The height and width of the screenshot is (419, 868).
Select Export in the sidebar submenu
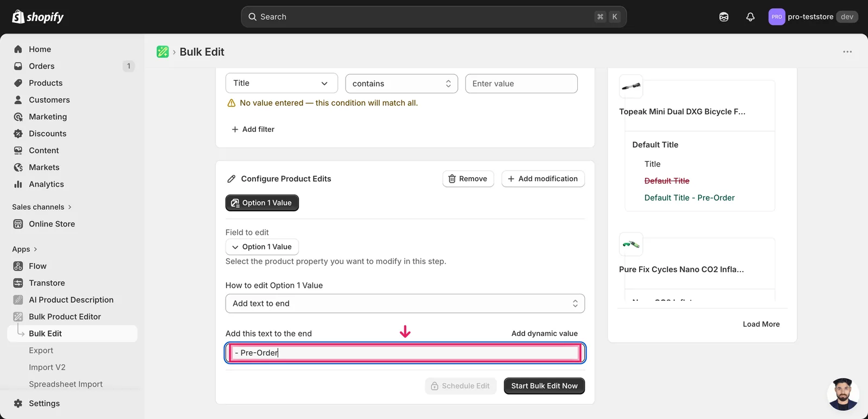[41, 350]
